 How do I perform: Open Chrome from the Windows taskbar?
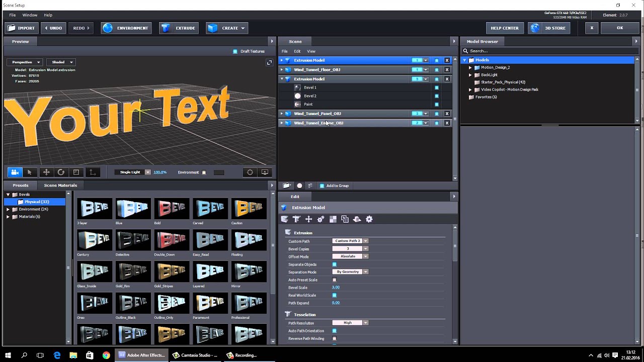coord(106,355)
